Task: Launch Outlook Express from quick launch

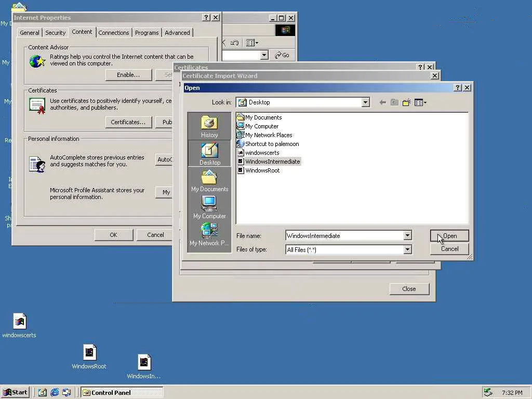Action: 67,393
